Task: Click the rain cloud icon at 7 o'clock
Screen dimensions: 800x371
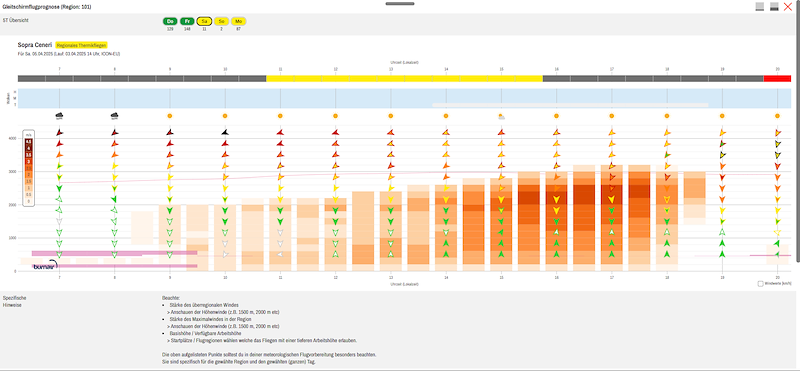Action: (59, 116)
